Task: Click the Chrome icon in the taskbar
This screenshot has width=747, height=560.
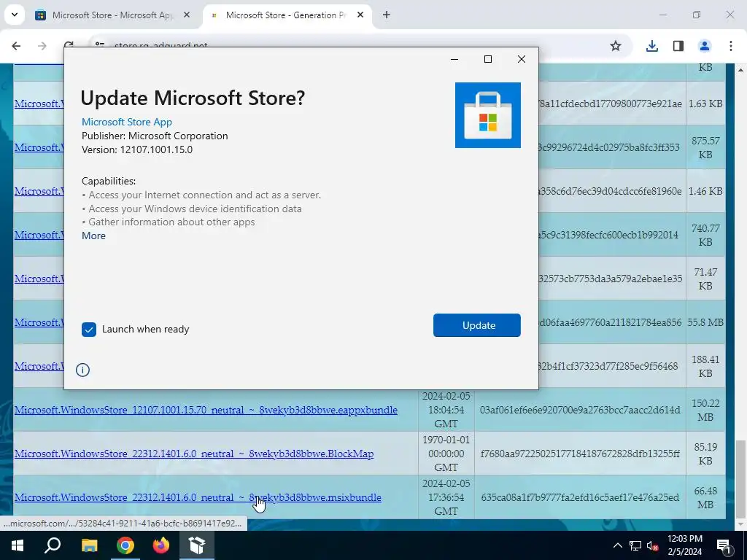Action: (x=125, y=545)
